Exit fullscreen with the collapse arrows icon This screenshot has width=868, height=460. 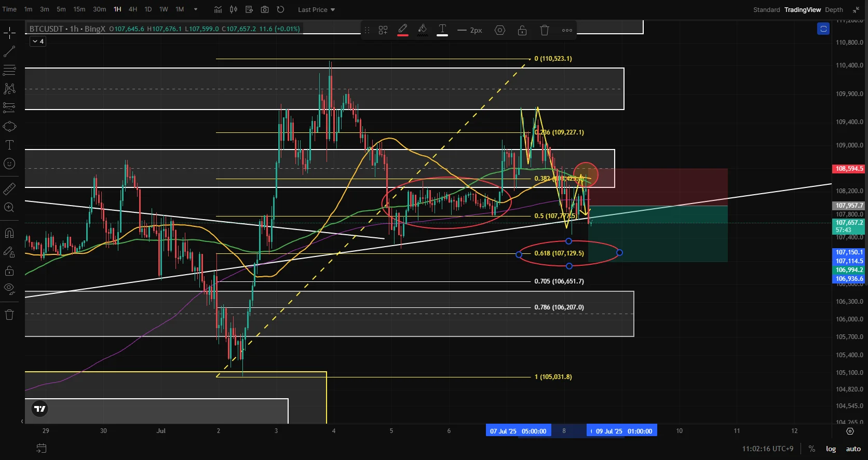click(x=856, y=9)
